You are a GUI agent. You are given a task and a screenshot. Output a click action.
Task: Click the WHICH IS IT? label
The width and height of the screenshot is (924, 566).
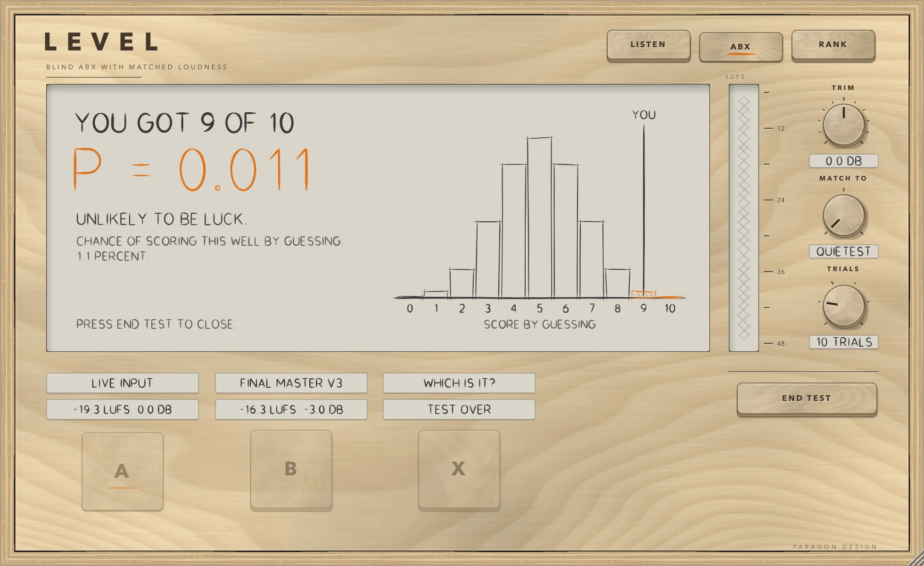[459, 383]
